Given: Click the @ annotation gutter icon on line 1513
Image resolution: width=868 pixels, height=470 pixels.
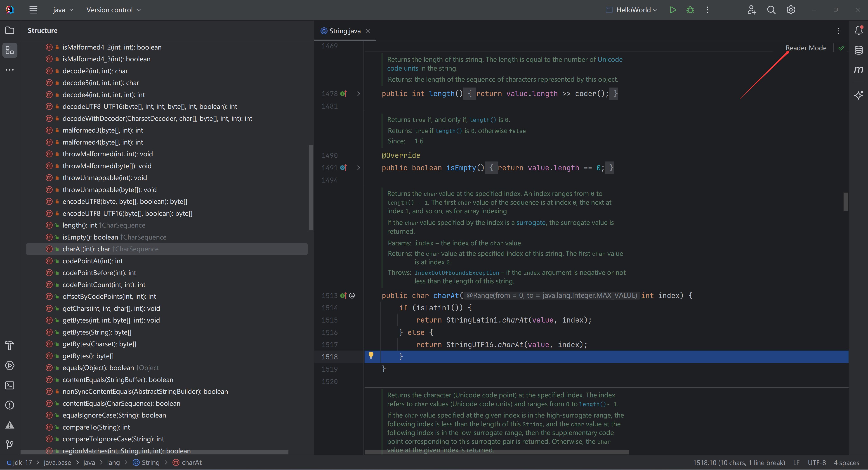Looking at the screenshot, I should point(352,296).
